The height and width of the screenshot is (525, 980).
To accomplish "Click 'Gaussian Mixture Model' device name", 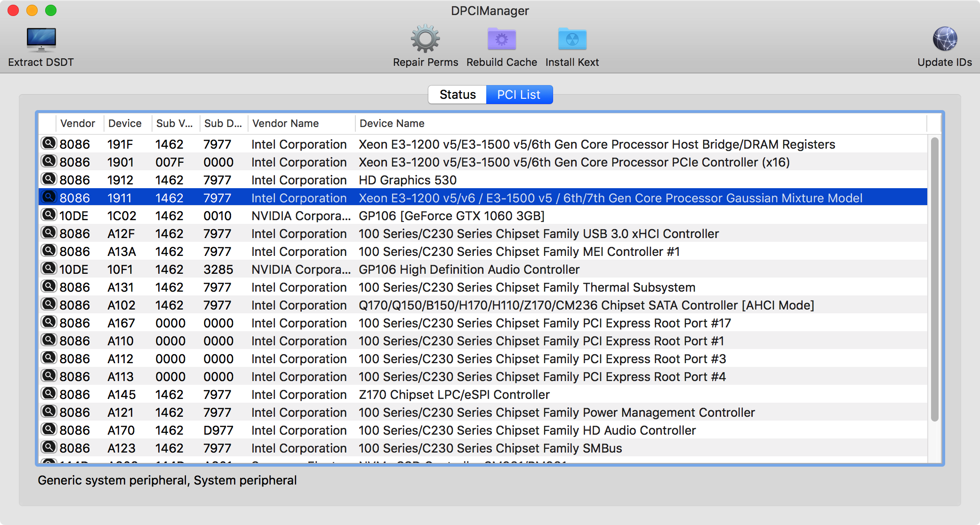I will [794, 198].
